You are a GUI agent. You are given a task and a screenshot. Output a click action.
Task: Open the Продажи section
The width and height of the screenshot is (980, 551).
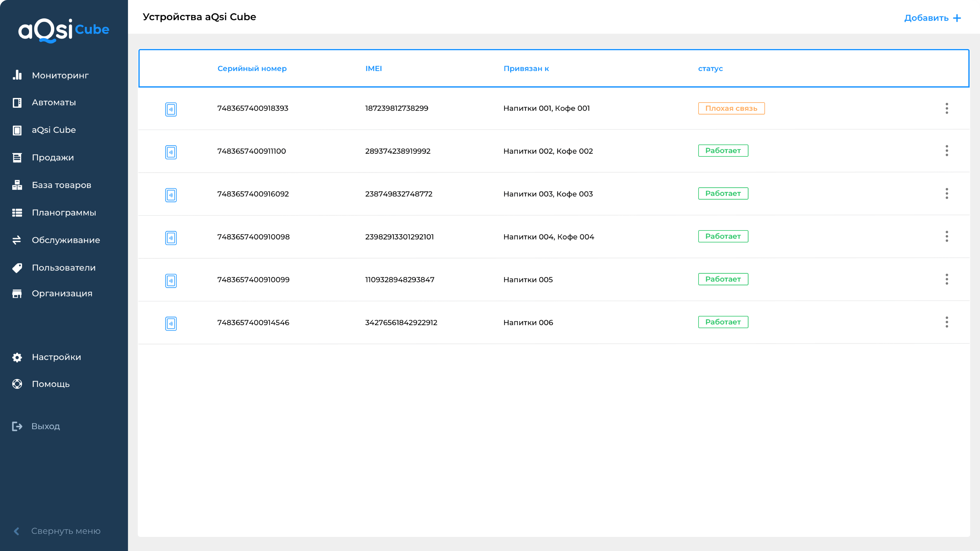click(53, 158)
